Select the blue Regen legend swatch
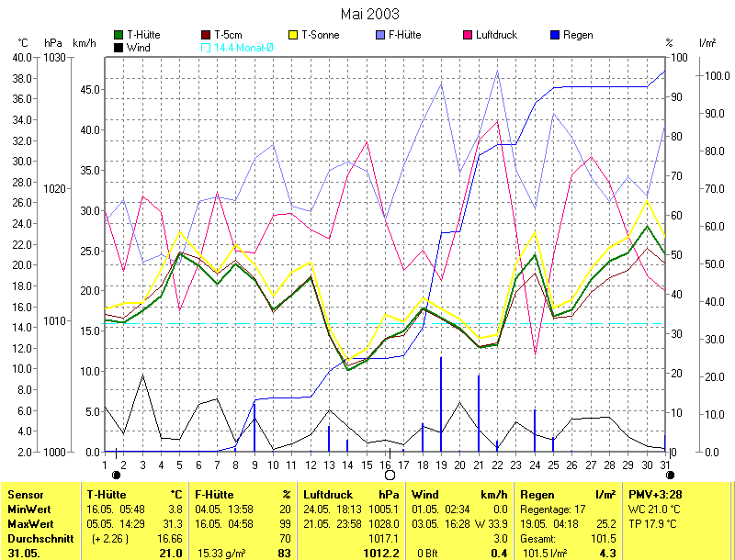735x560 pixels. pyautogui.click(x=556, y=35)
